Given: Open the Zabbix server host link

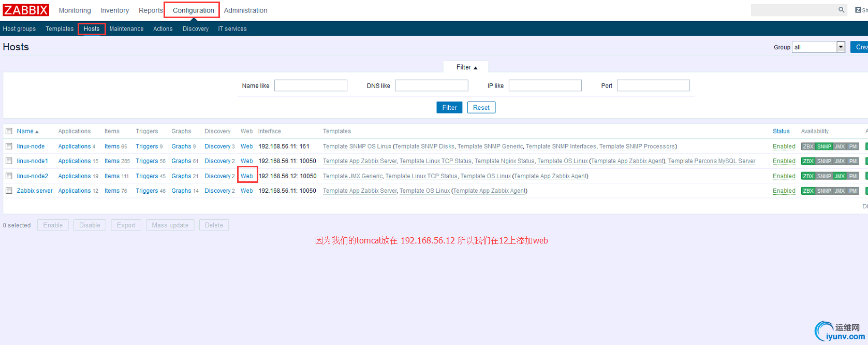Looking at the screenshot, I should coord(35,191).
